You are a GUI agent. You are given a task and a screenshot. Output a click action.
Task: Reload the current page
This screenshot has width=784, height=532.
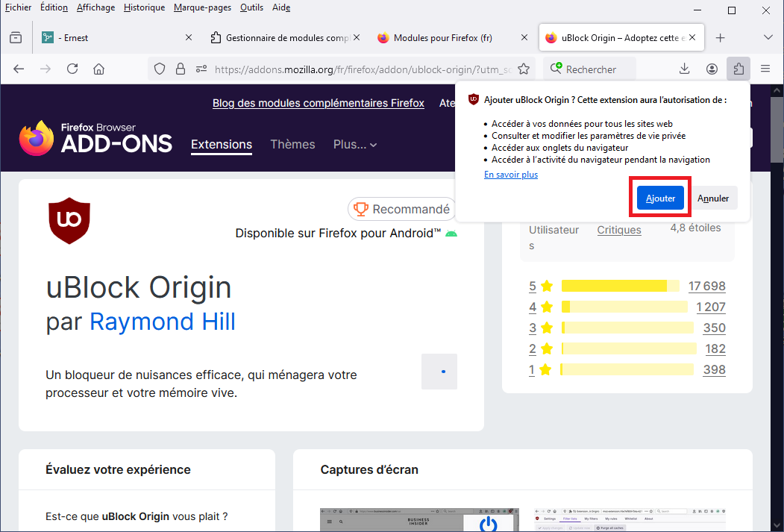pyautogui.click(x=72, y=69)
